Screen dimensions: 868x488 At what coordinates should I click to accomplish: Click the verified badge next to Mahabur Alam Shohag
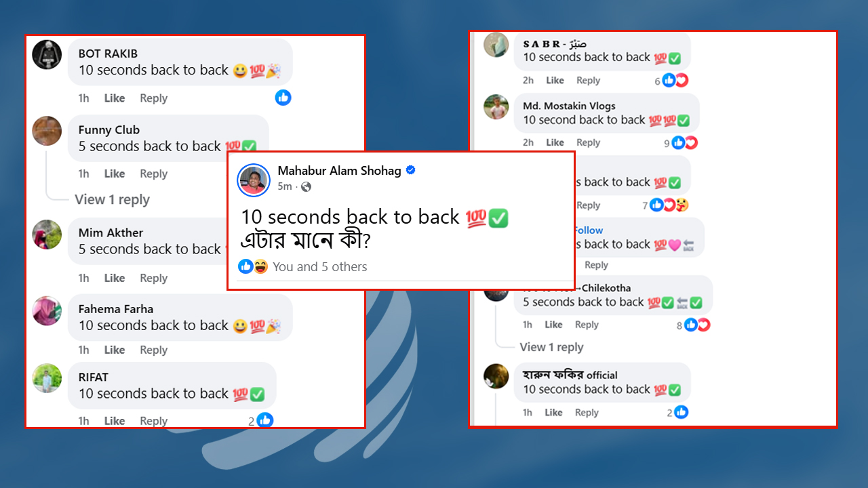tap(410, 170)
